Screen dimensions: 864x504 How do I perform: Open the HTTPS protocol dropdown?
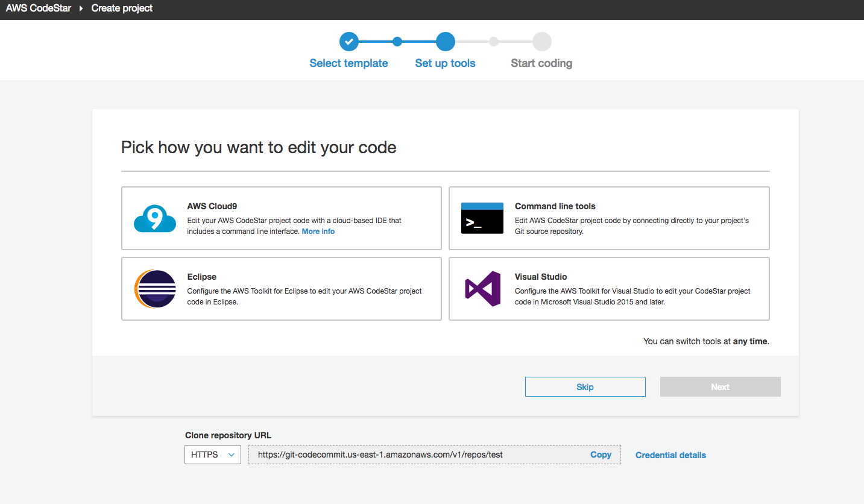pos(212,455)
